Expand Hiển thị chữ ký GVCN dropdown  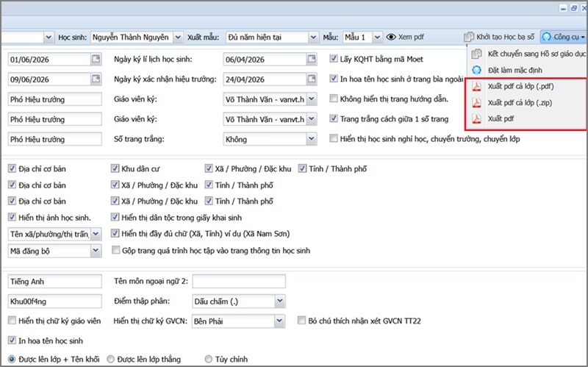click(279, 321)
